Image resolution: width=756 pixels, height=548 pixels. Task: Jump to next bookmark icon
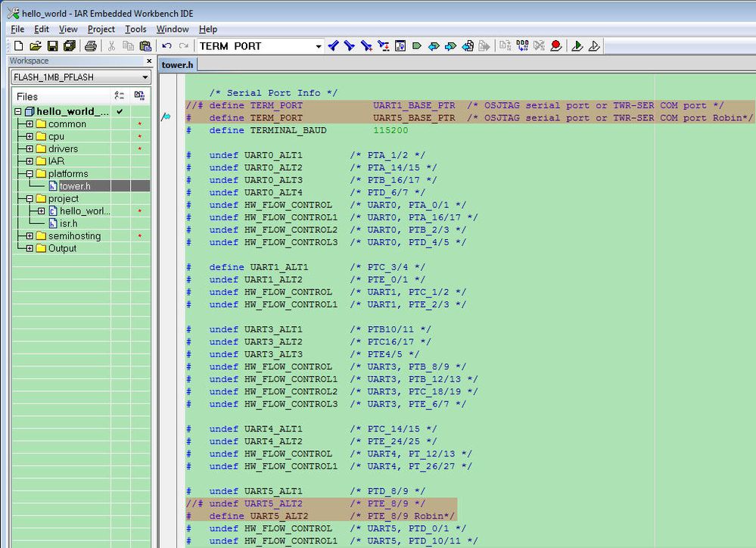tap(451, 46)
